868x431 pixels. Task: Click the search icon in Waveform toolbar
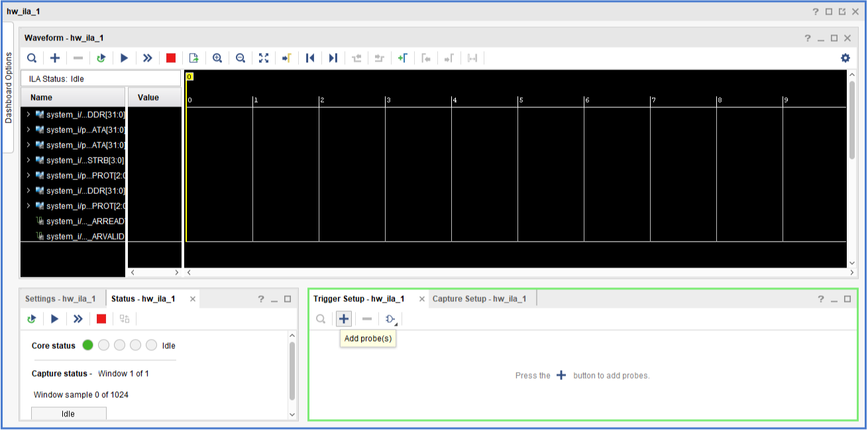pyautogui.click(x=32, y=58)
